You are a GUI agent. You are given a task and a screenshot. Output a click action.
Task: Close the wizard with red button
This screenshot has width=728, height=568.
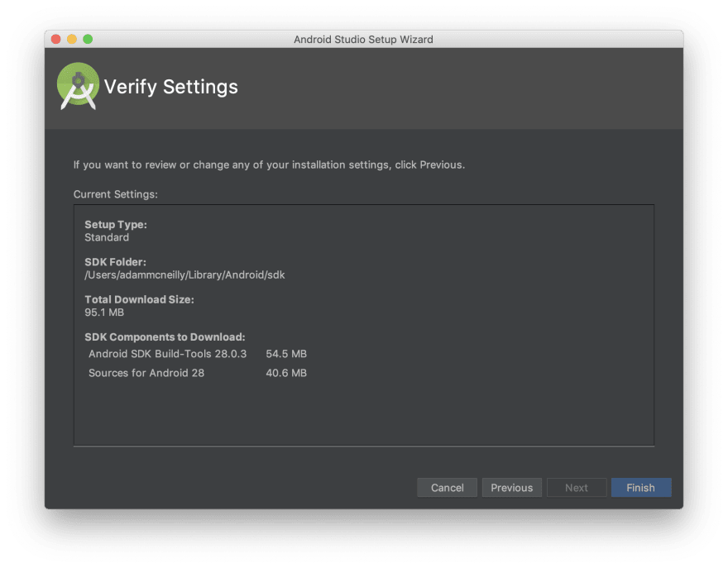click(x=56, y=40)
